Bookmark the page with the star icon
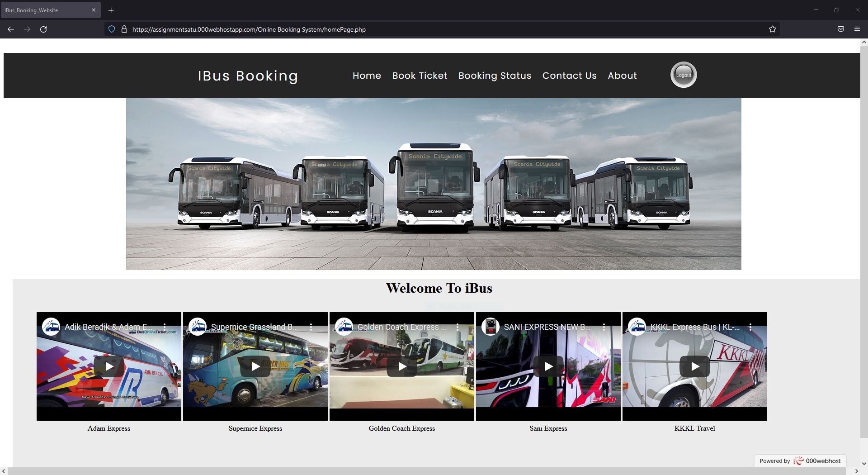The image size is (868, 475). pyautogui.click(x=773, y=29)
